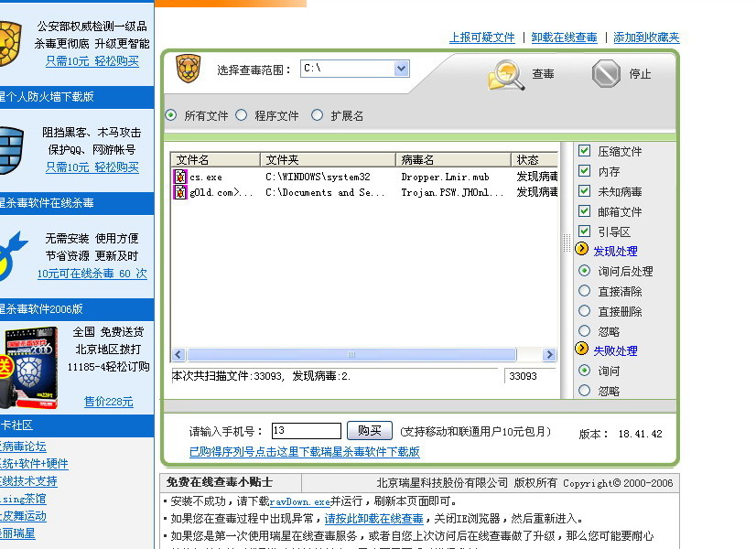
Task: Open the scan range C:\ dropdown
Action: (x=401, y=69)
